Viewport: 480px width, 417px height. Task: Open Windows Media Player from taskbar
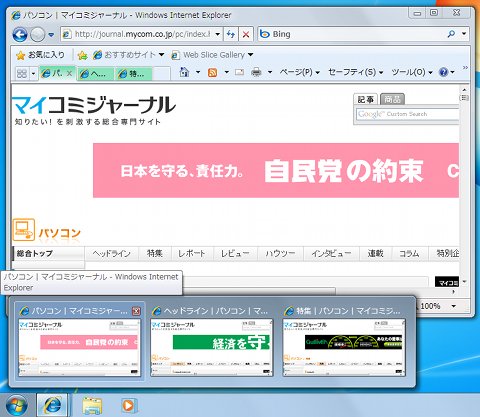(x=128, y=405)
